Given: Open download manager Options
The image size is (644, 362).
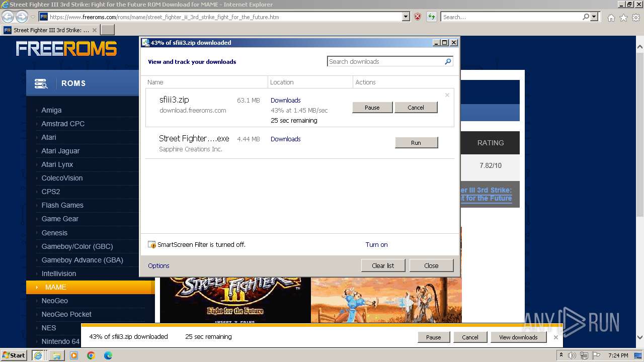Looking at the screenshot, I should point(158,265).
